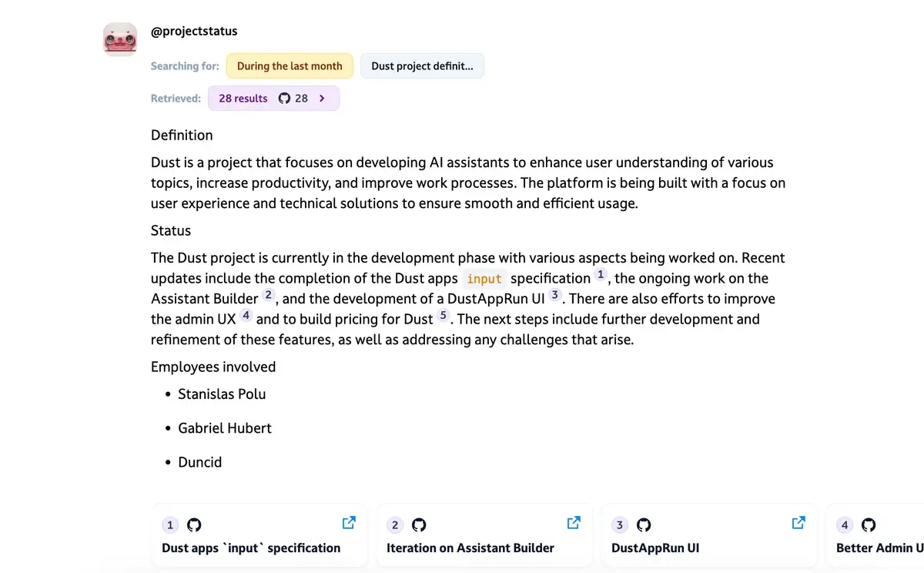Open external link icon on Iteration on Assistant Builder
924x573 pixels.
click(573, 521)
